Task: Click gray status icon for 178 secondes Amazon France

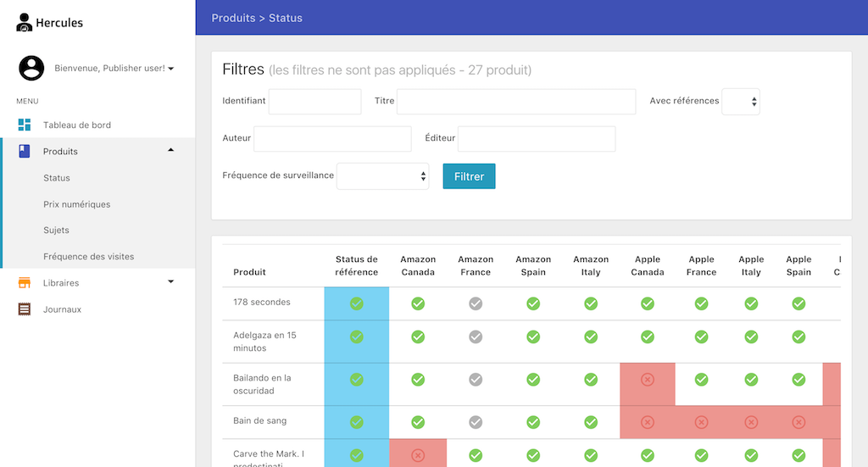Action: pyautogui.click(x=476, y=303)
